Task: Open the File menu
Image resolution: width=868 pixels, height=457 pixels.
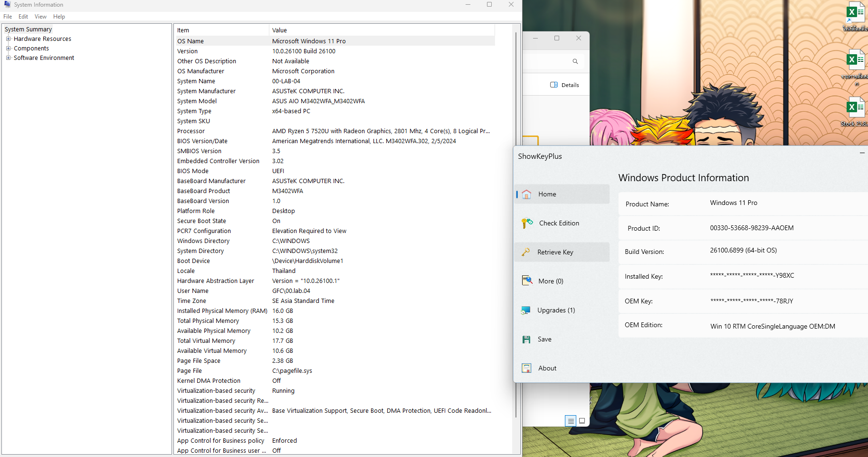Action: coord(8,17)
